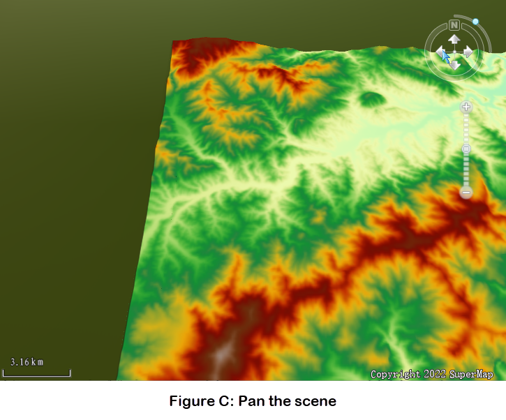
Task: Pan the scene left with the arrow
Action: 441,52
